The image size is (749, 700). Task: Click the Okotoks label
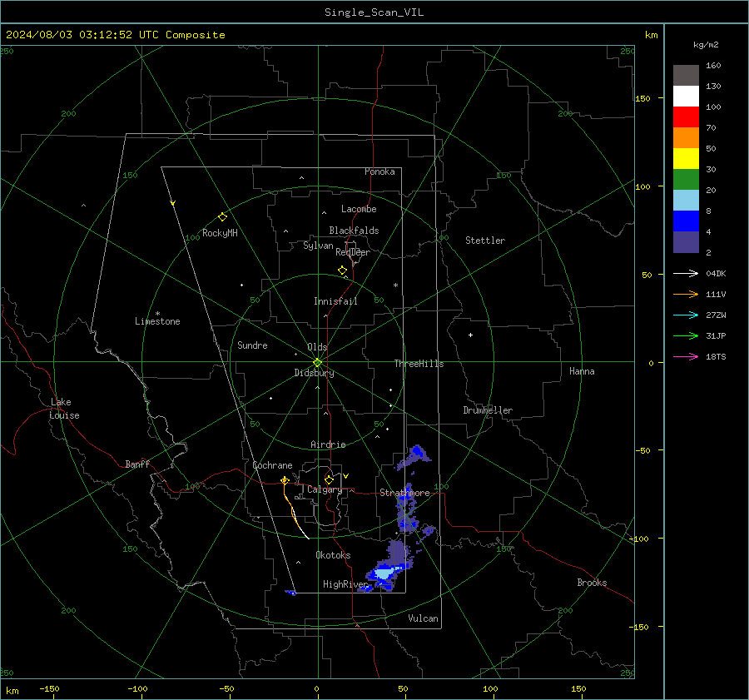pos(333,555)
